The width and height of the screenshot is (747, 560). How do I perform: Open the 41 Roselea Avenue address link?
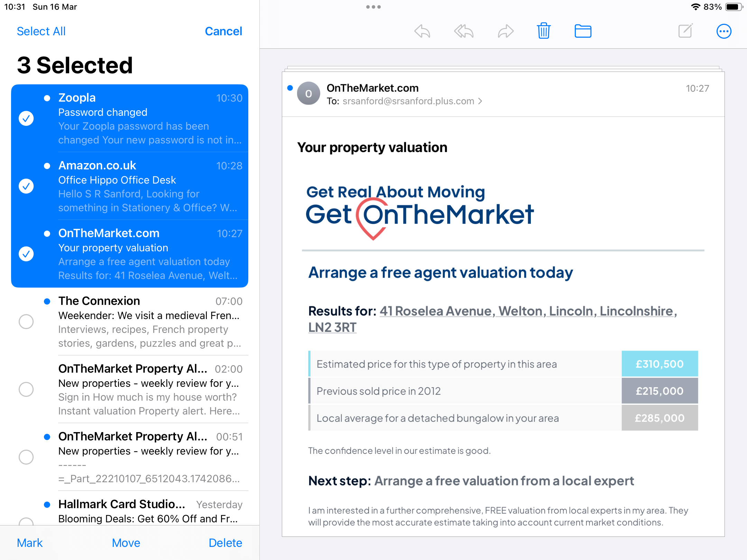(x=492, y=319)
